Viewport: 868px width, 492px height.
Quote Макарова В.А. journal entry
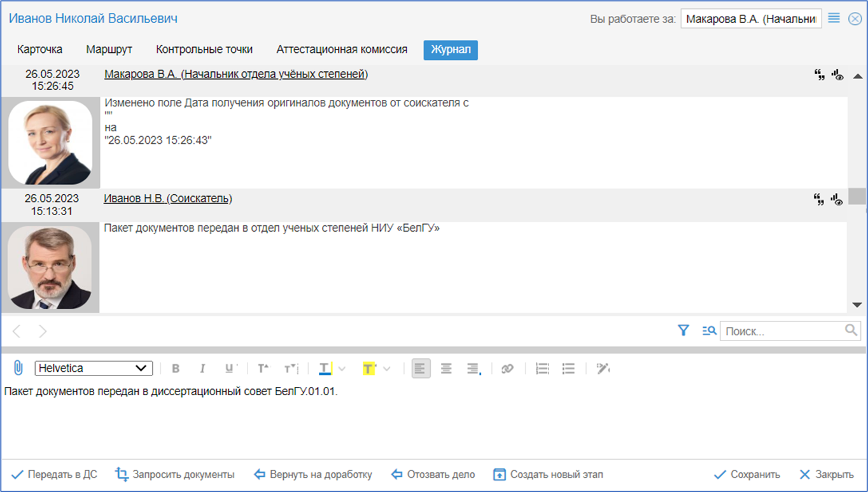[x=820, y=75]
